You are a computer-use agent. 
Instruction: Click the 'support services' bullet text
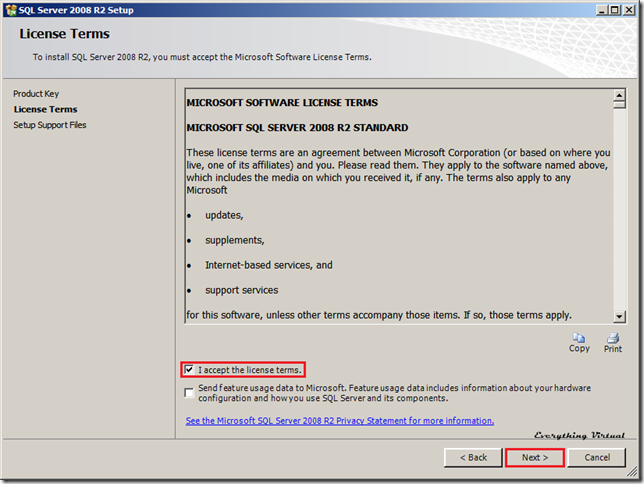click(x=242, y=290)
